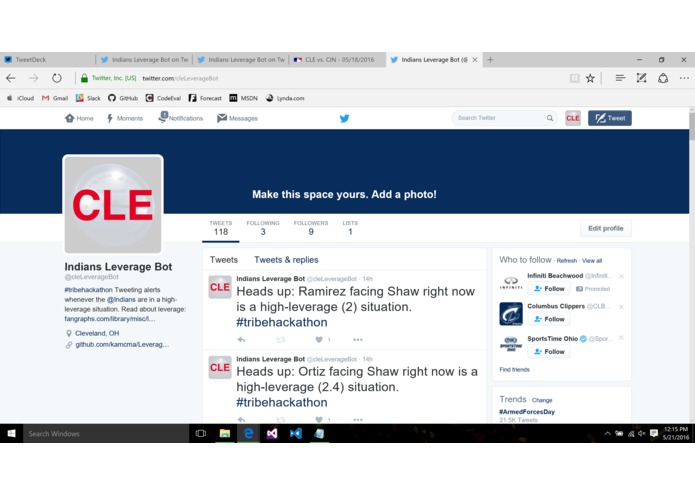Open more options on Ramirez tweet
Image resolution: width=695 pixels, height=494 pixels.
358,340
